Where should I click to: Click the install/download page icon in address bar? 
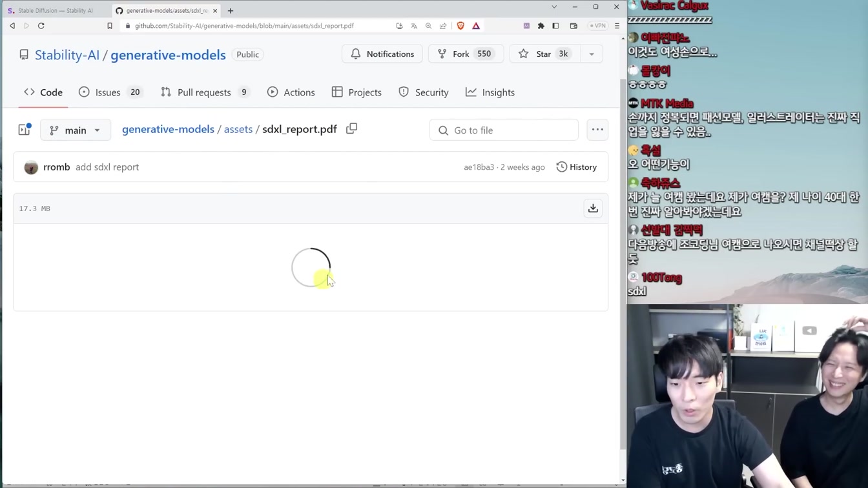coord(400,26)
